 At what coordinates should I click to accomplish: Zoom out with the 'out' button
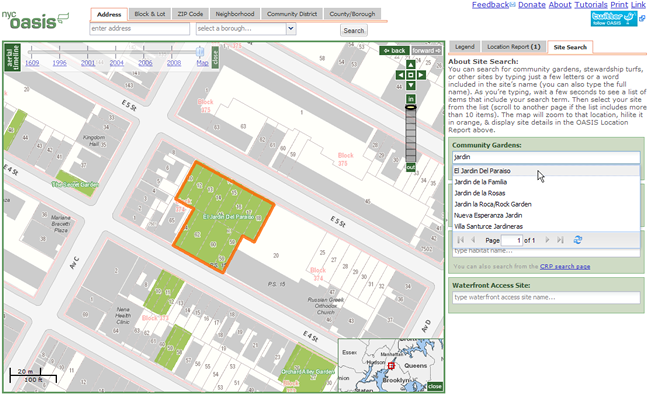tap(410, 167)
